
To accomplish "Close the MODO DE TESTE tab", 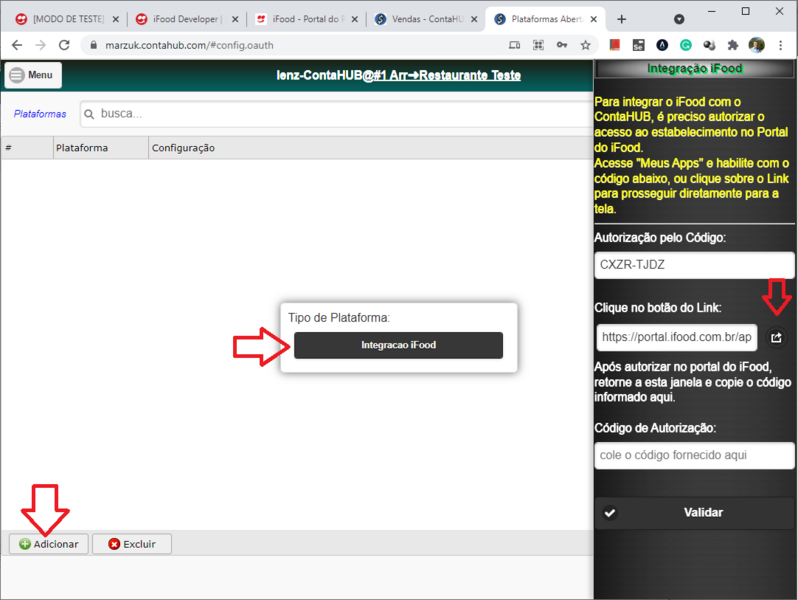I will 116,19.
